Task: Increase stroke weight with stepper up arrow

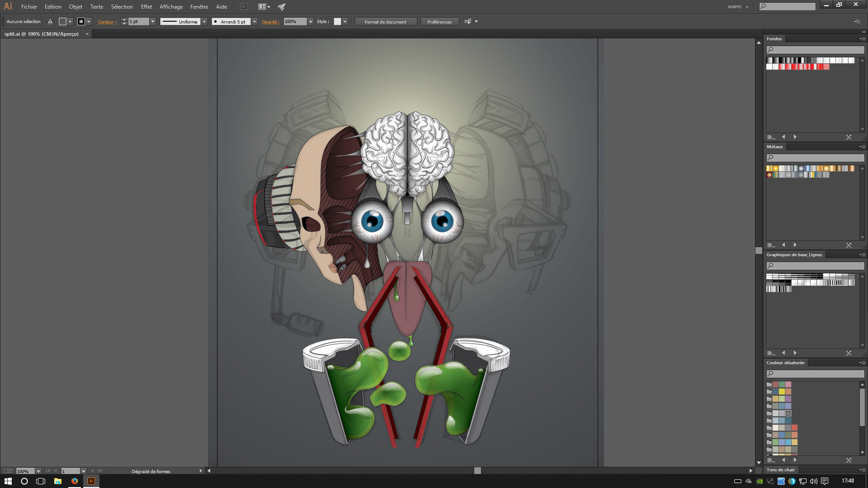Action: (x=124, y=19)
